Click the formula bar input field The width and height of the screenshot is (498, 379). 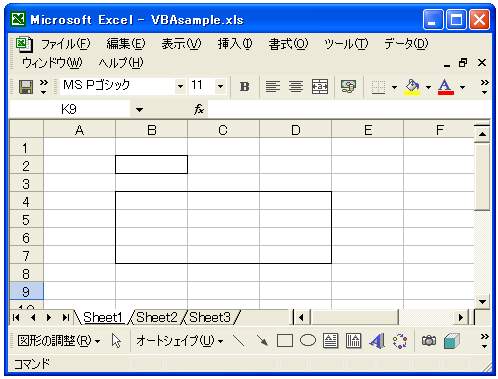click(x=349, y=109)
